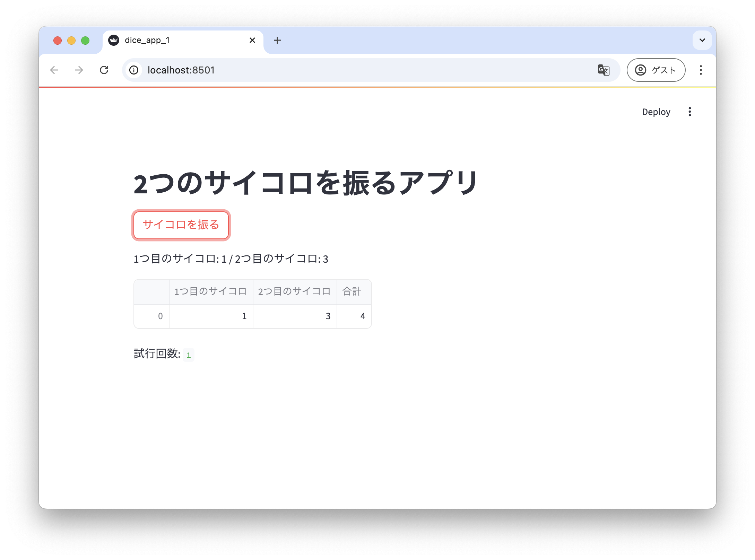Click the row index 0 in the table
This screenshot has height=560, width=755.
coord(160,316)
